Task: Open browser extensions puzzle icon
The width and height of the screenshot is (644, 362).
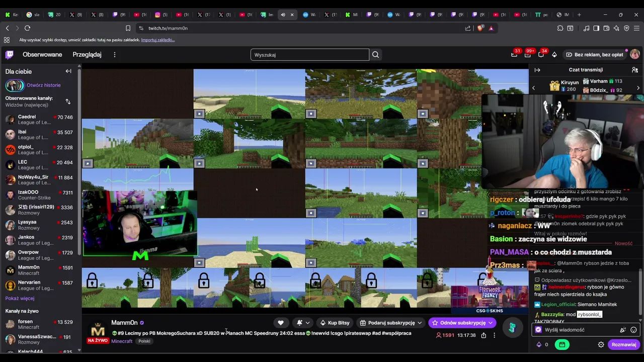Action: pyautogui.click(x=560, y=28)
